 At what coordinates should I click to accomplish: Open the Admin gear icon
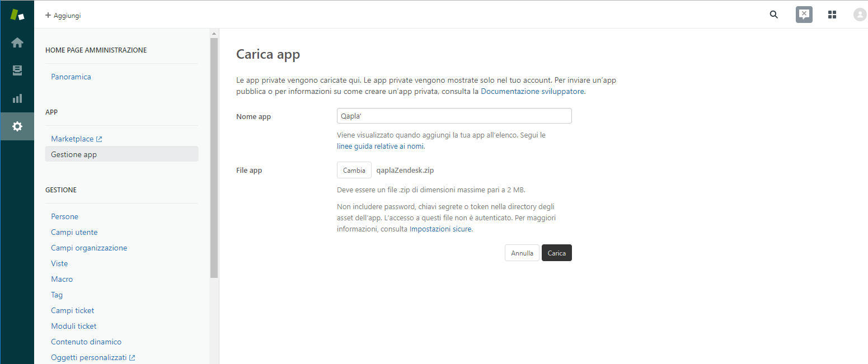coord(17,126)
